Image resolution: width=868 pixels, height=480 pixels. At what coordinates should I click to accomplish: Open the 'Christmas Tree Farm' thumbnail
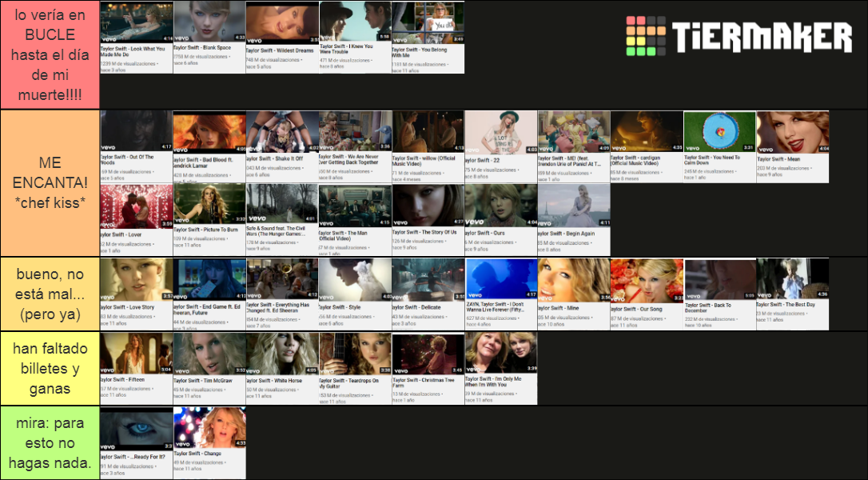pos(428,369)
